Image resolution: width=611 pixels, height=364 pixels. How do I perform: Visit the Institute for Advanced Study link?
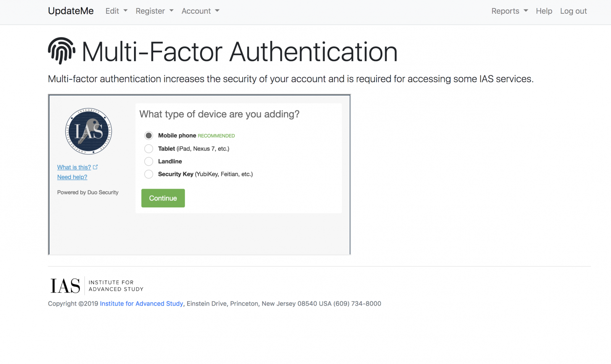tap(141, 304)
